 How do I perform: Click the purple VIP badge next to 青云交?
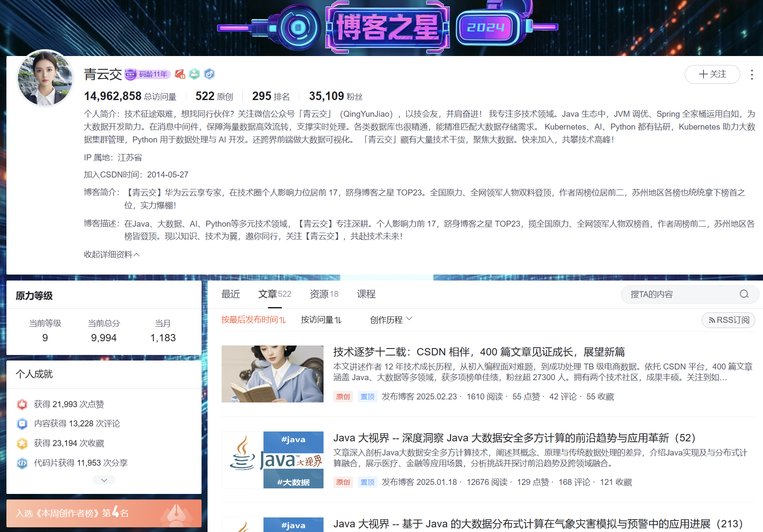pyautogui.click(x=131, y=74)
